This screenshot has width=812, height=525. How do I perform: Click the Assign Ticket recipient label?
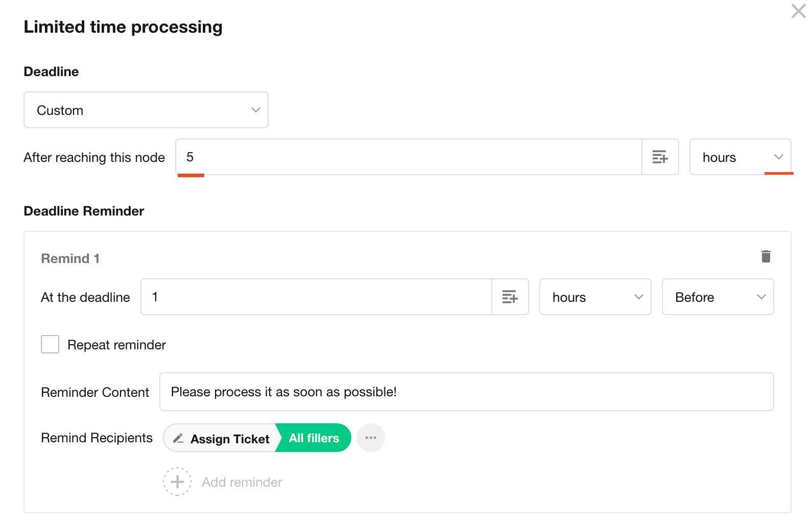point(230,439)
